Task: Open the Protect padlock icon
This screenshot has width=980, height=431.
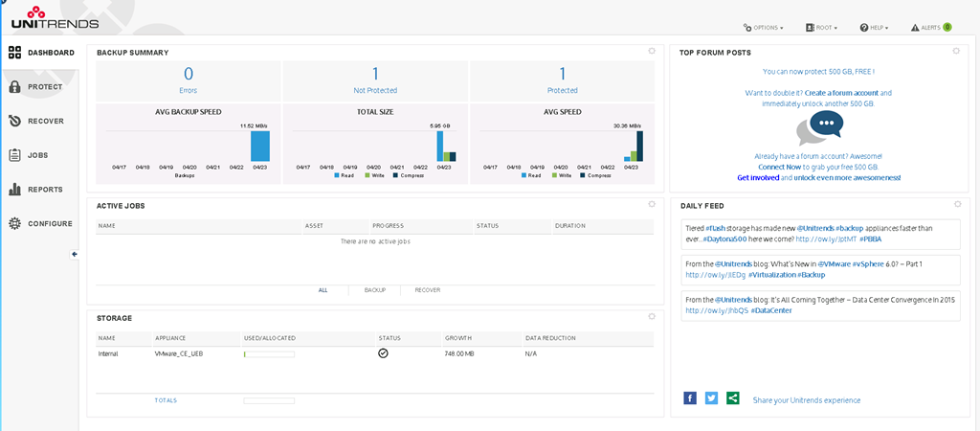Action: 14,87
